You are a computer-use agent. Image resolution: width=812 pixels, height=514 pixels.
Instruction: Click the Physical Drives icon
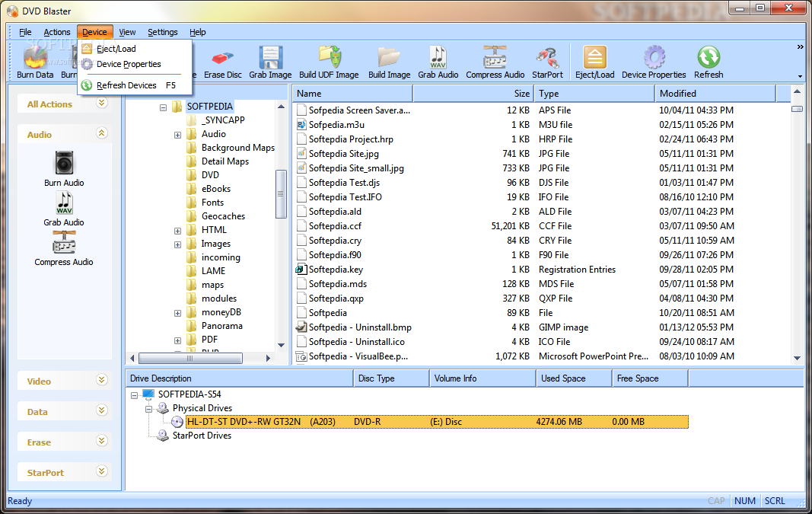pos(163,408)
